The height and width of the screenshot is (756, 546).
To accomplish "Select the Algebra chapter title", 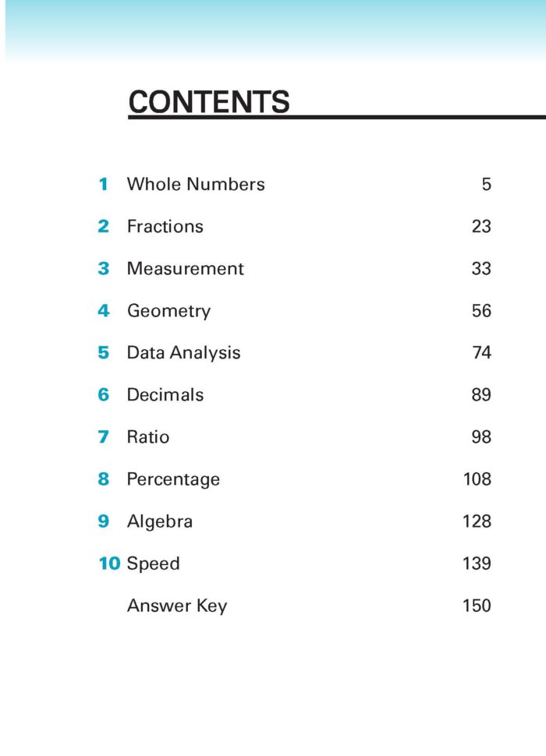I will click(x=159, y=521).
